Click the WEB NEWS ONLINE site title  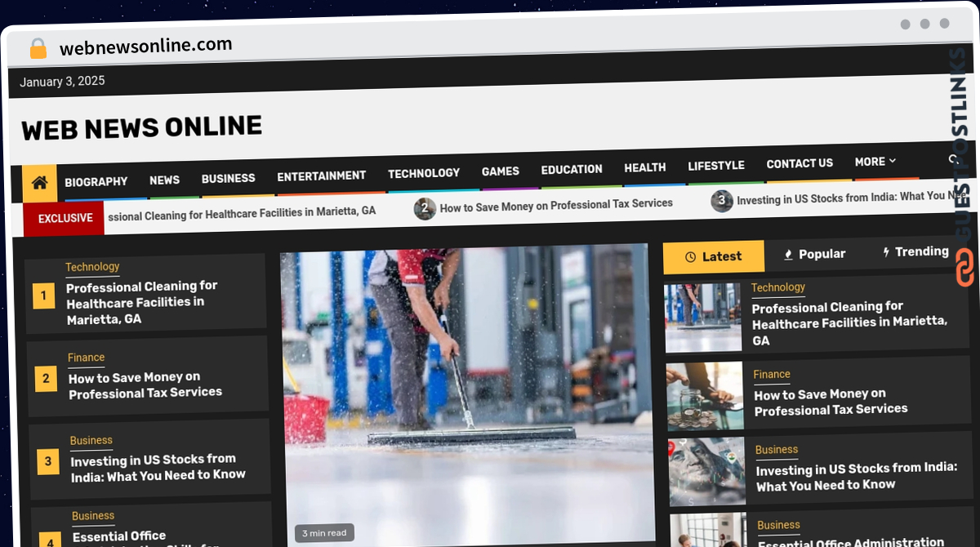pyautogui.click(x=142, y=127)
